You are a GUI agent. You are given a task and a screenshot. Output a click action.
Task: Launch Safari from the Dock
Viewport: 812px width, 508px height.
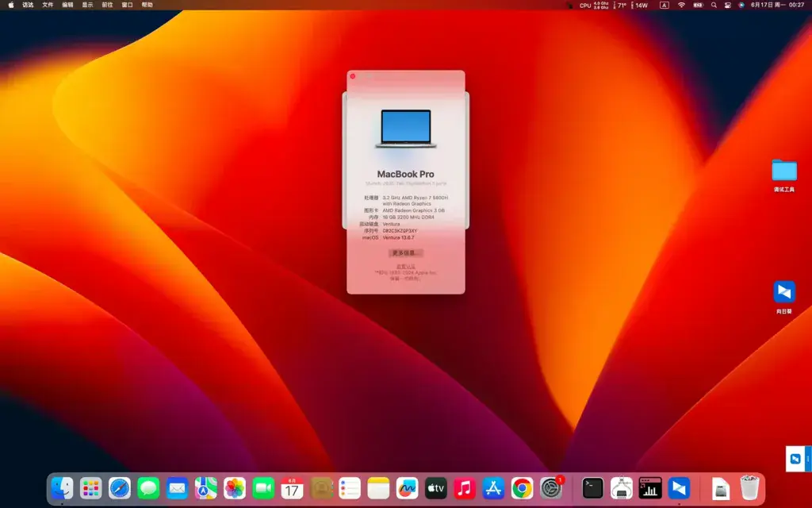(120, 488)
